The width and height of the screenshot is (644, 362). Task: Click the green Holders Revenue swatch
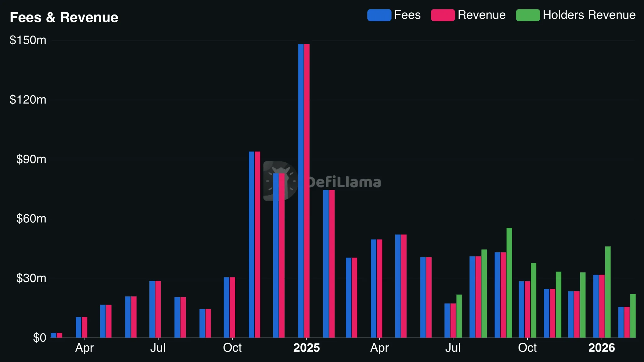(528, 15)
